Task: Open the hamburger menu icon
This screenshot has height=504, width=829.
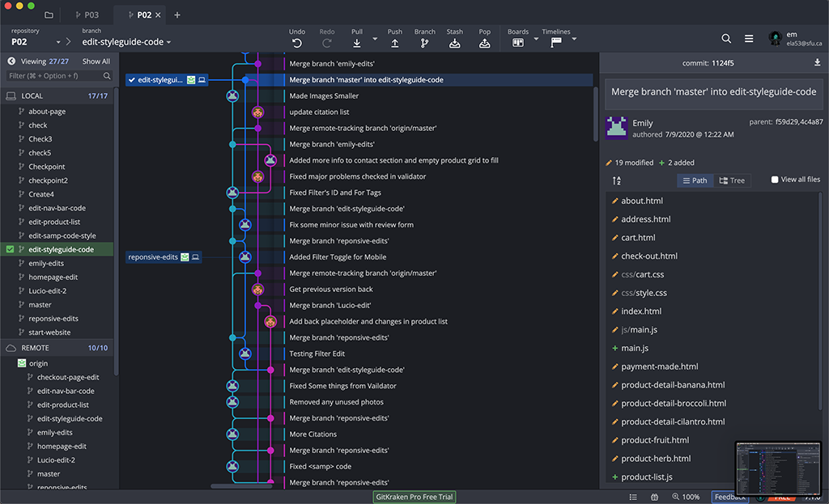Action: pos(749,39)
